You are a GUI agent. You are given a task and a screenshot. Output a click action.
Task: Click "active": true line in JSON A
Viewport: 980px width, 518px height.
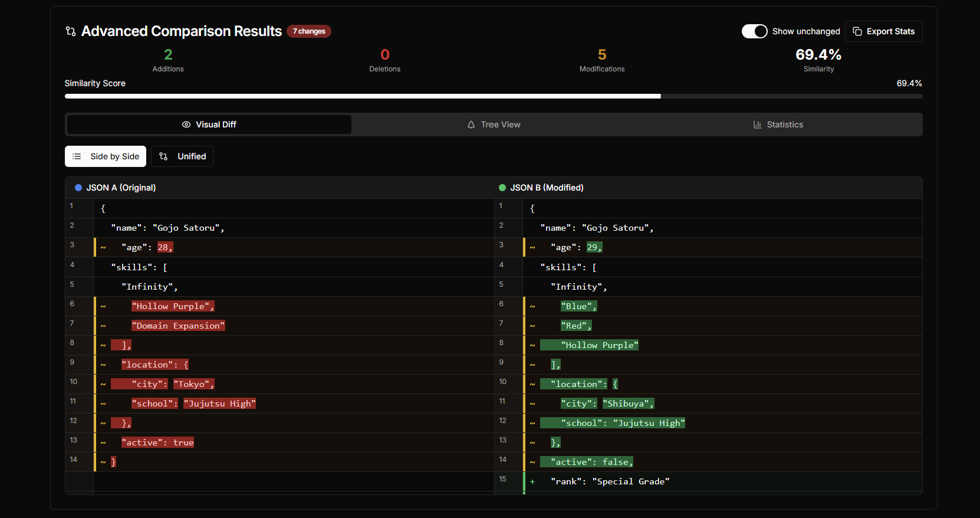[294, 442]
